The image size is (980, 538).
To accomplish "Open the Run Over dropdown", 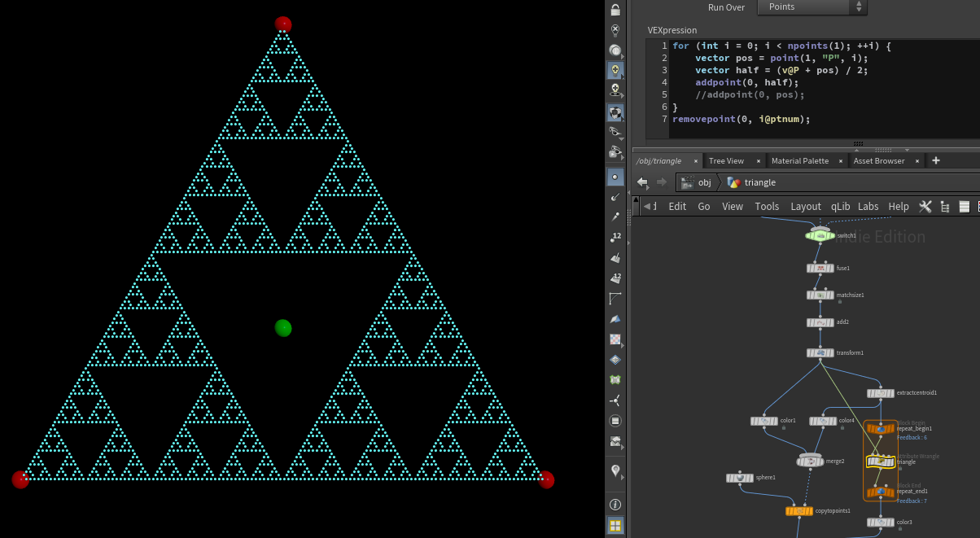I will tap(812, 7).
